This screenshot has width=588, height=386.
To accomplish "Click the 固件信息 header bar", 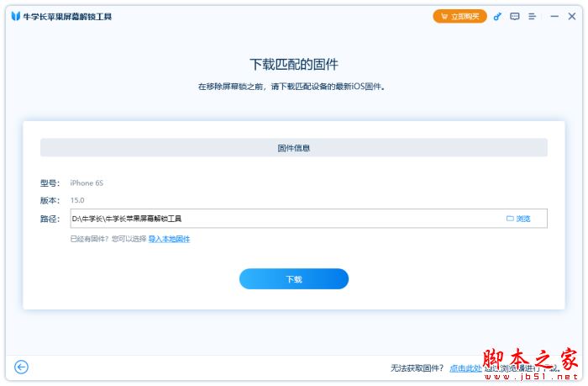I will pos(294,148).
